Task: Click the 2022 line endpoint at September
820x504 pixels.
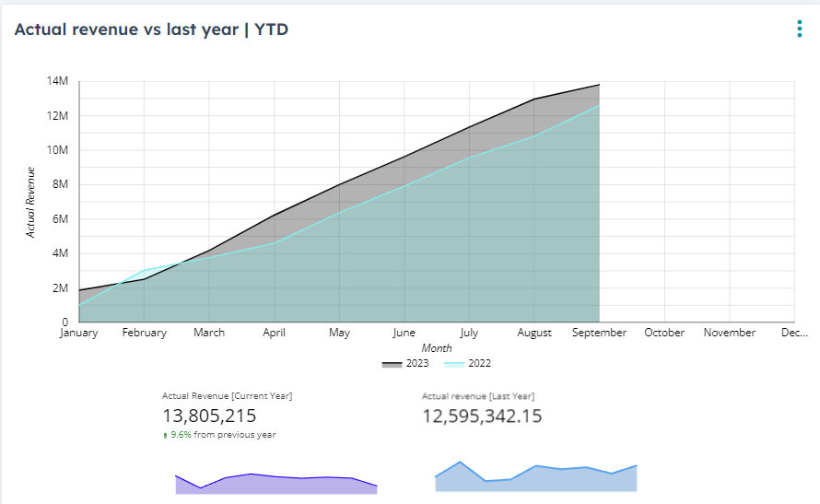Action: (x=599, y=106)
